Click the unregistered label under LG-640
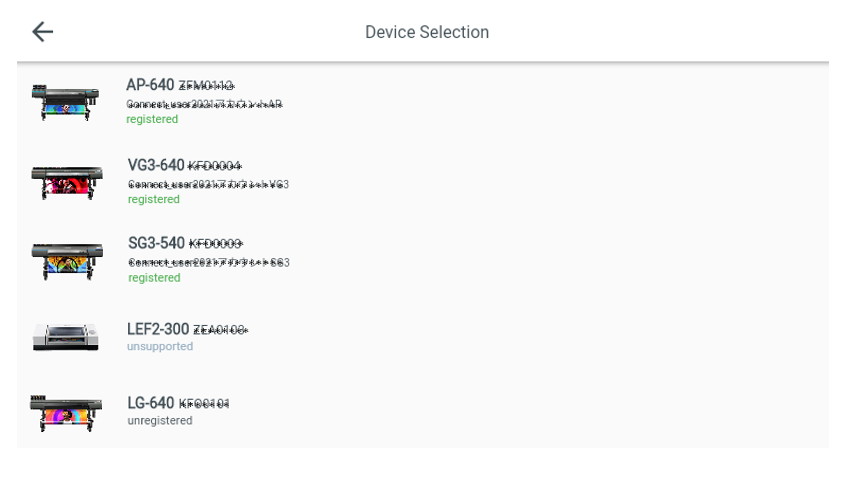Screen dimensions: 845x490 160,420
